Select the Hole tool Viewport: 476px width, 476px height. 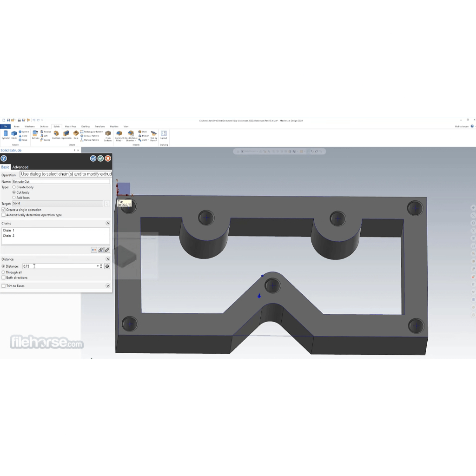pyautogui.click(x=76, y=135)
